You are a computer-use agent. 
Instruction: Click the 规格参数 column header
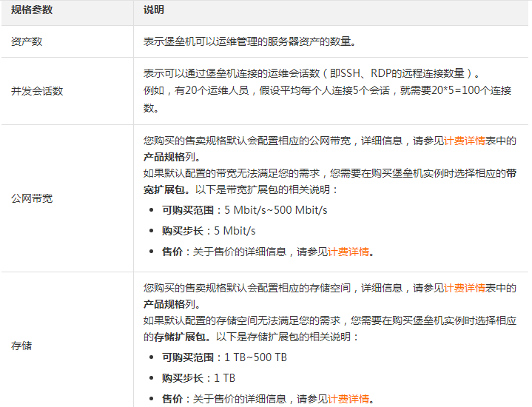tap(32, 10)
